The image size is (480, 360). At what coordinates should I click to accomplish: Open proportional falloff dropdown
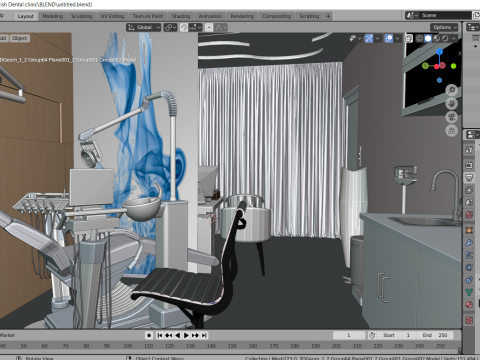[x=221, y=27]
